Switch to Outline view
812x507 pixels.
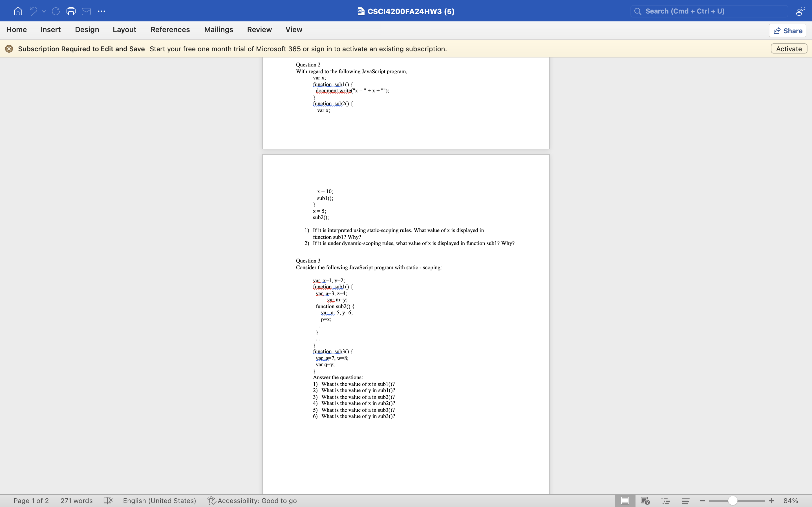[x=665, y=500]
